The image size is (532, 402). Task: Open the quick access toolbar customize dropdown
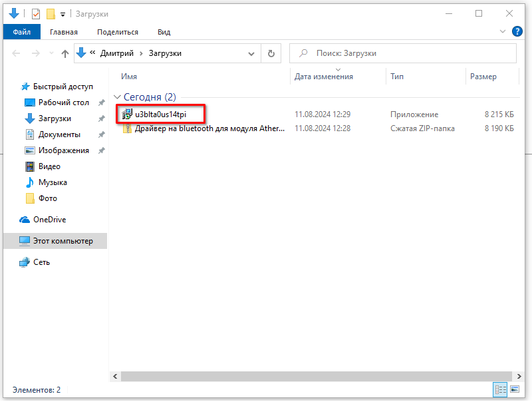tap(63, 14)
